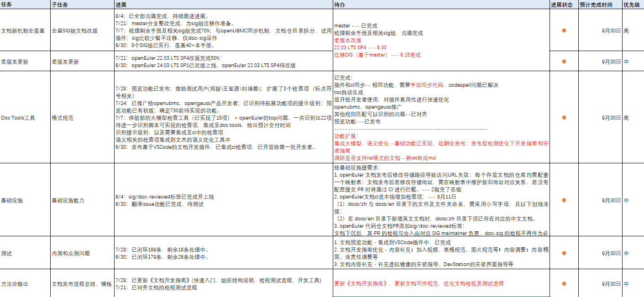This screenshot has width=644, height=297.
Task: Select the 内测和众测问题 subtask cell
Action: click(x=71, y=253)
